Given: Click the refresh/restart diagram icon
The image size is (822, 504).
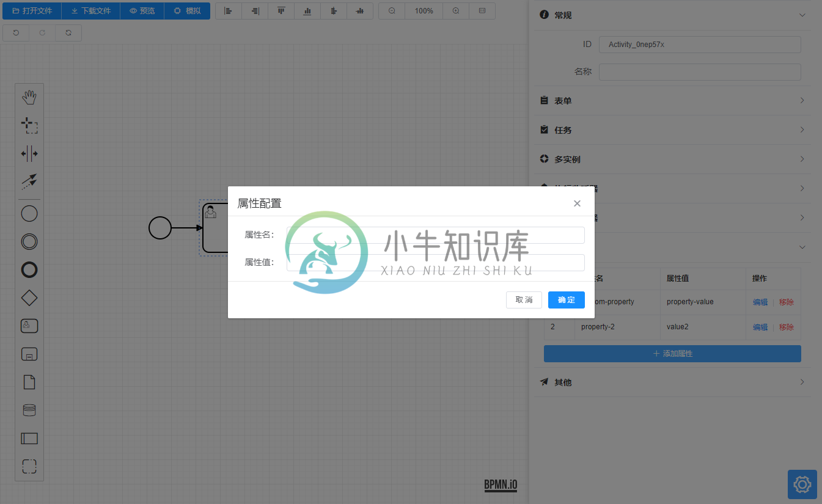Looking at the screenshot, I should click(68, 33).
